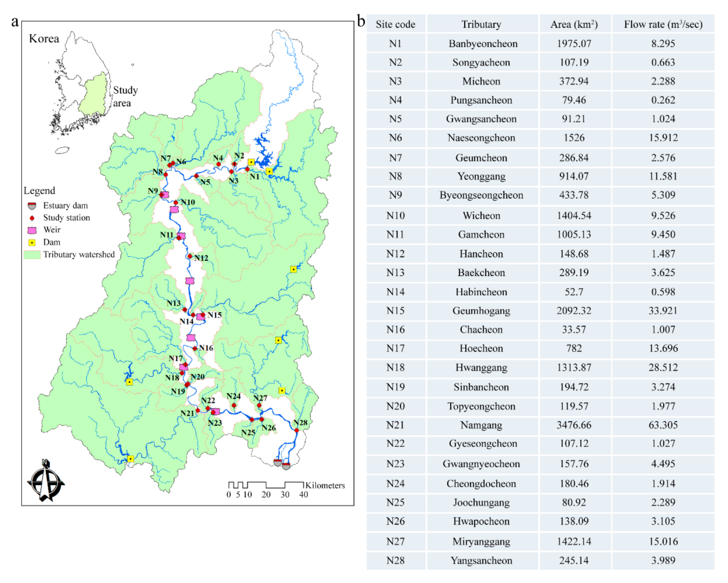728x583 pixels.
Task: Click the Site code column header
Action: [395, 24]
